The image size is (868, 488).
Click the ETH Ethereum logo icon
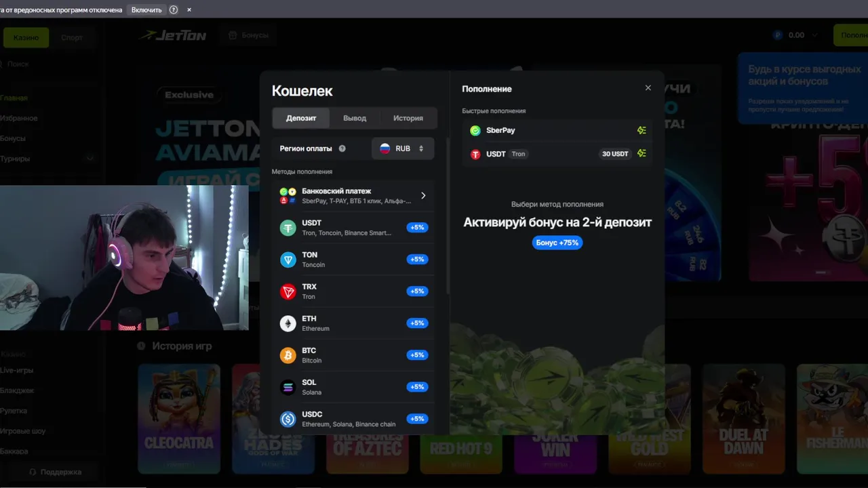coord(288,323)
